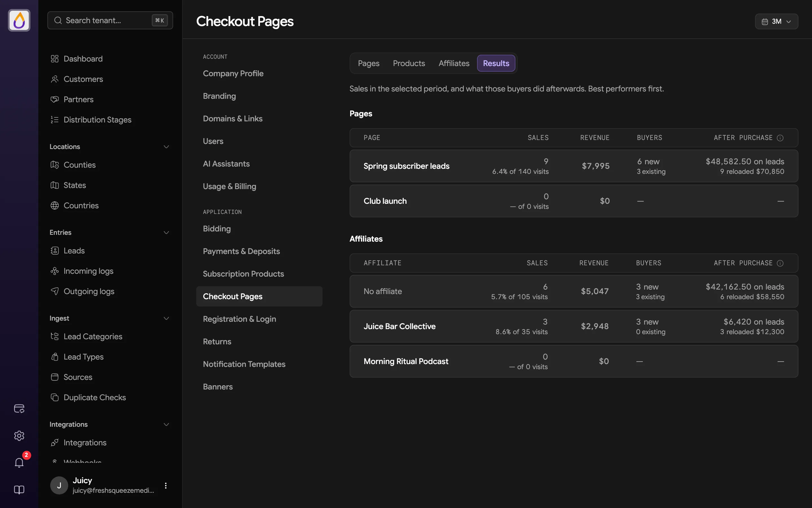This screenshot has height=508, width=812.
Task: Open the billing card icon in rail
Action: 19,409
